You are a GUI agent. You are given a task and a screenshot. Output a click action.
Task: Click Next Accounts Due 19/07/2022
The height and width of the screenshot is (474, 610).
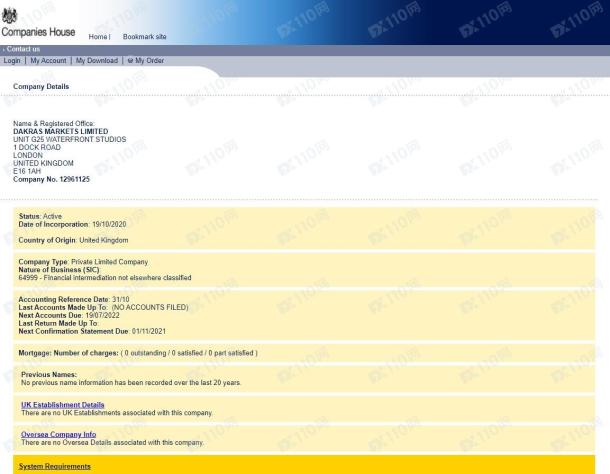[69, 316]
